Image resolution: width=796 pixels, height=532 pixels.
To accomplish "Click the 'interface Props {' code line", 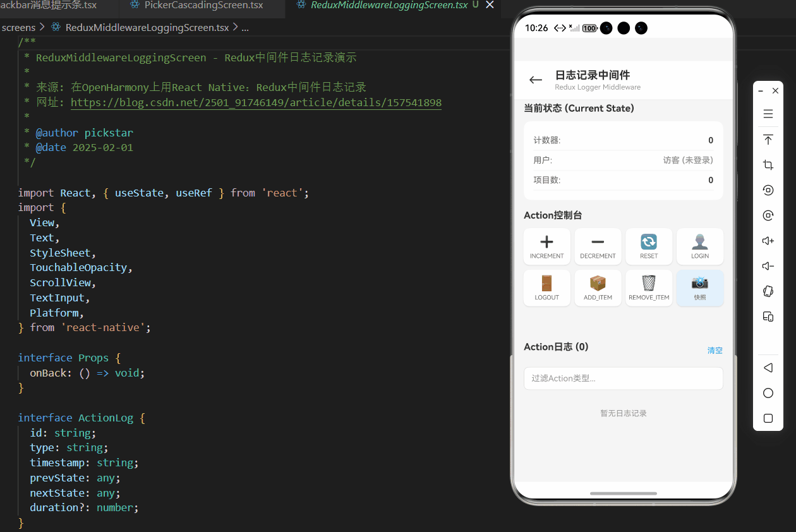I will [x=69, y=358].
